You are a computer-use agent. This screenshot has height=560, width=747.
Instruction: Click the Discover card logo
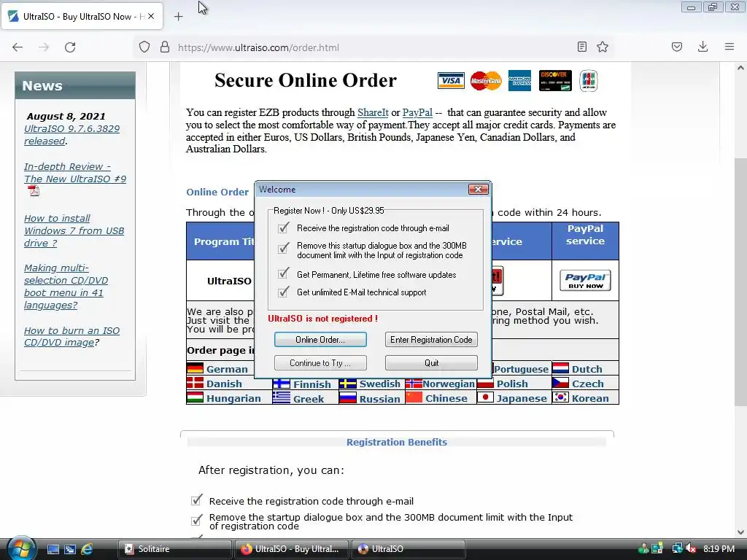[x=555, y=80]
